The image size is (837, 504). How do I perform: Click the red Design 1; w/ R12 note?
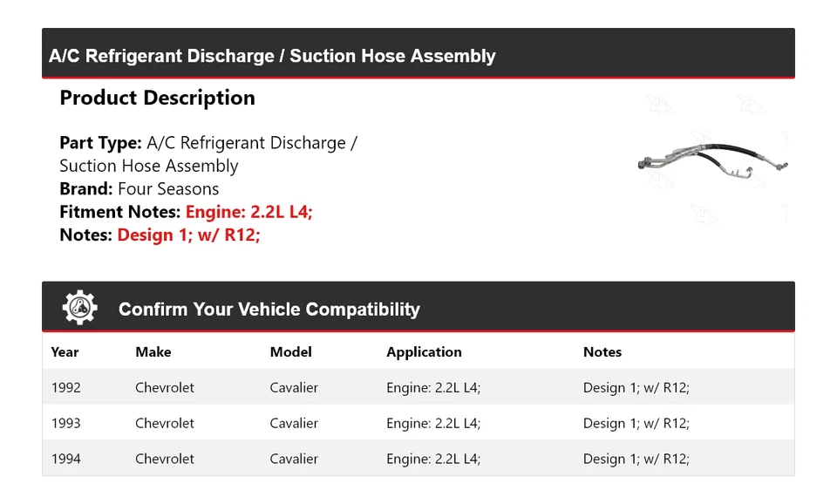188,235
